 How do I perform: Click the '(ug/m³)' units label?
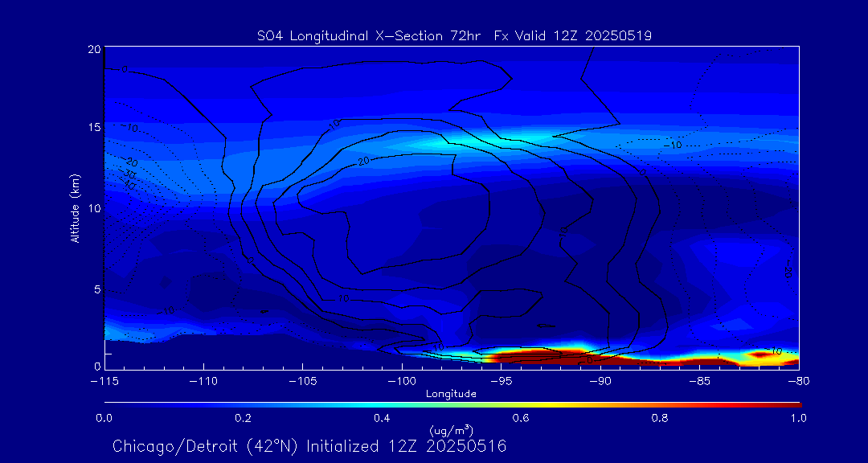tap(451, 430)
